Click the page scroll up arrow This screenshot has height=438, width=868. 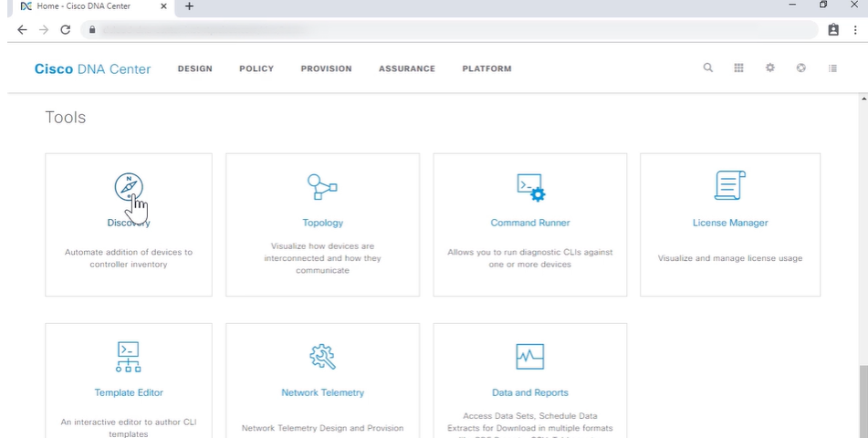[x=863, y=99]
